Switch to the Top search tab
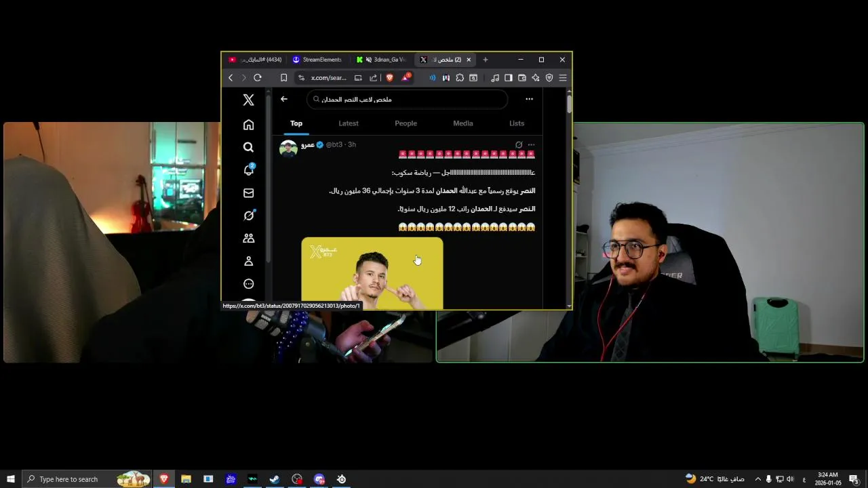The image size is (868, 488). tap(296, 123)
